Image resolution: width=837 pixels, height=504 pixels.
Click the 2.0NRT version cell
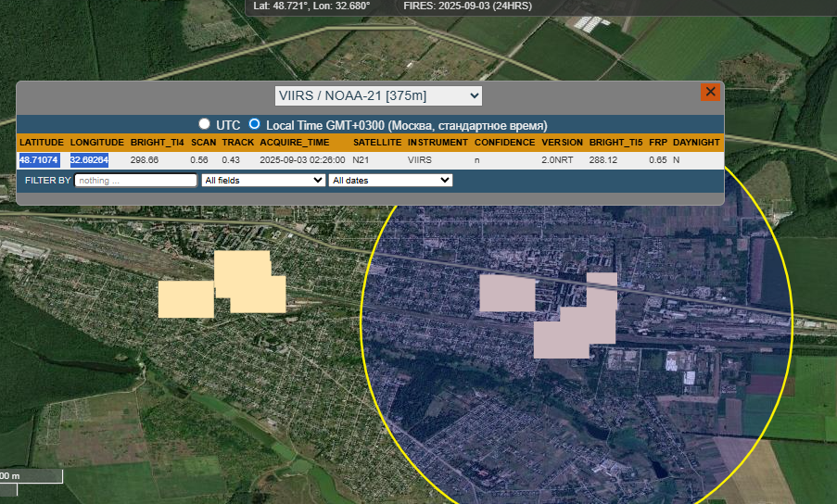[557, 160]
